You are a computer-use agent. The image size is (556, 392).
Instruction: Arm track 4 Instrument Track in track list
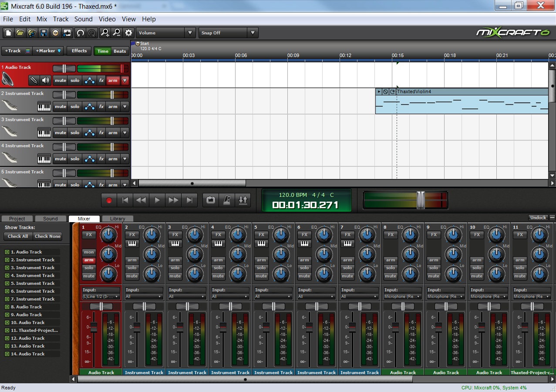[x=113, y=159]
